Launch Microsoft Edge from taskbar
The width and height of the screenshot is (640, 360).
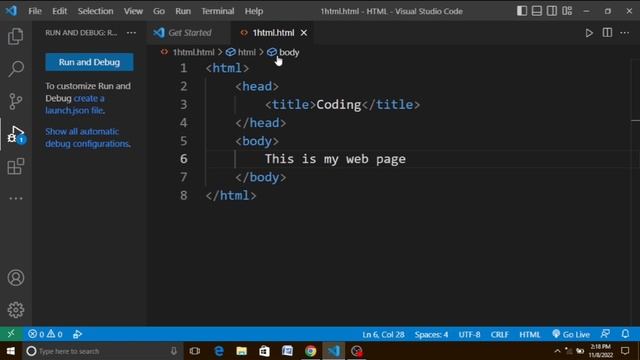coord(219,351)
